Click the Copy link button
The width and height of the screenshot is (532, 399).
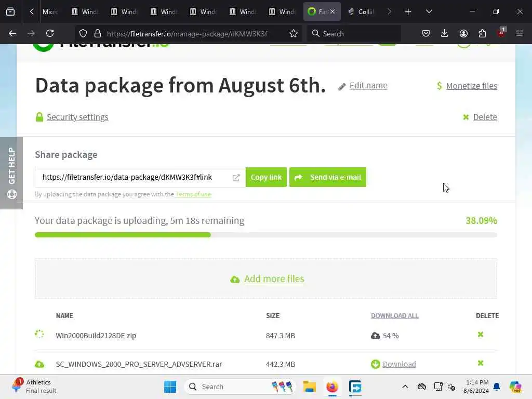(266, 177)
